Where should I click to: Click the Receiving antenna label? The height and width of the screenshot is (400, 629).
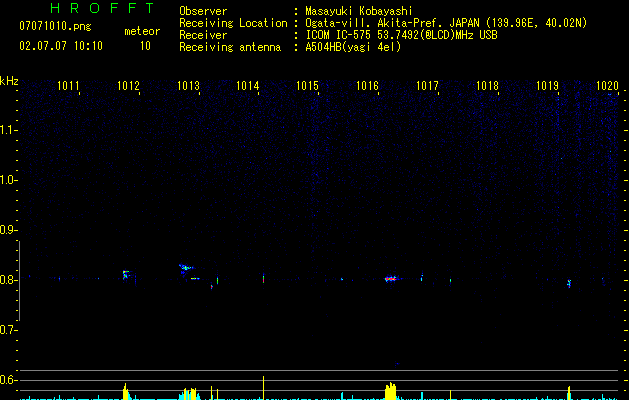click(230, 47)
